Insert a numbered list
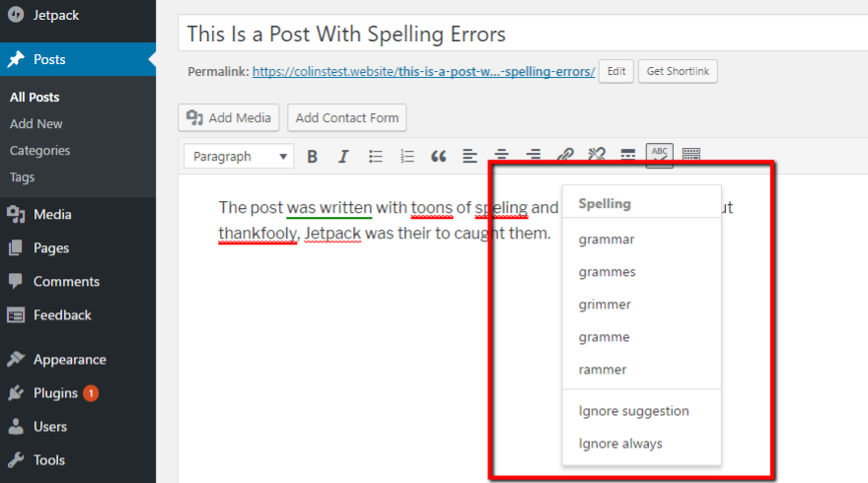Image resolution: width=868 pixels, height=483 pixels. (x=406, y=157)
